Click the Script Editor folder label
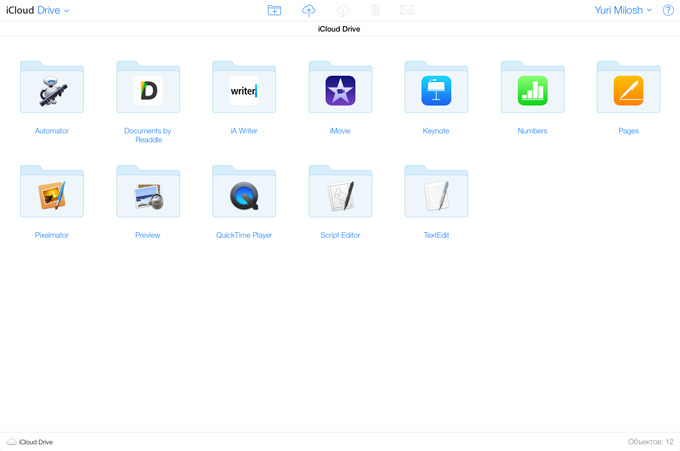Screen dimensions: 680x451 [340, 235]
